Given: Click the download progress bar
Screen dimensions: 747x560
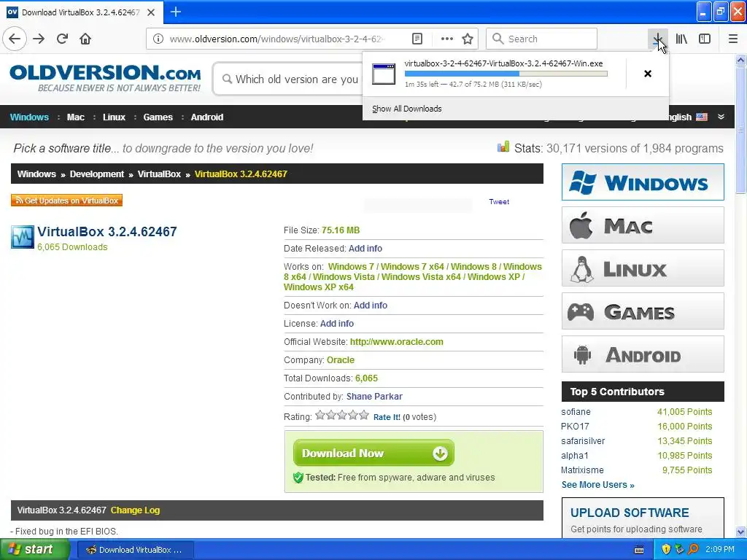Looking at the screenshot, I should point(506,74).
